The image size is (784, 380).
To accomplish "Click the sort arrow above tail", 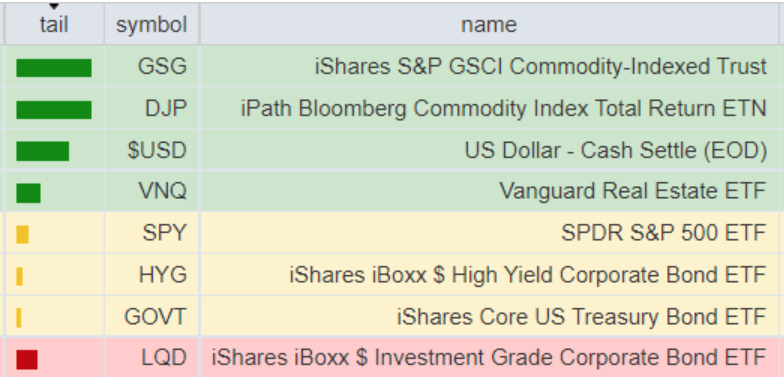I will click(x=54, y=6).
